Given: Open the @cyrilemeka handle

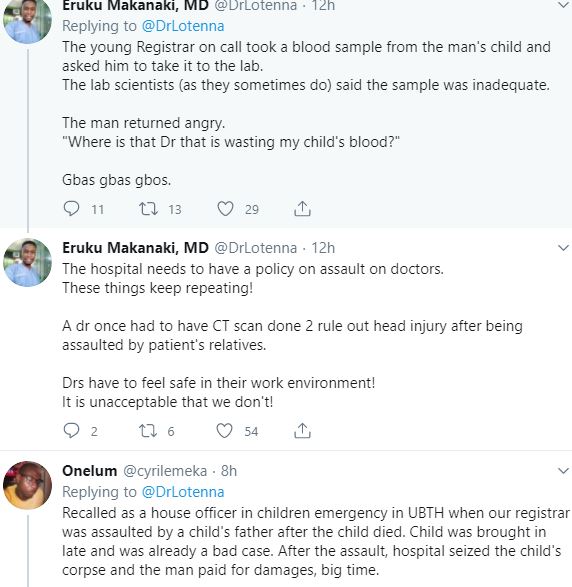Looking at the screenshot, I should pyautogui.click(x=165, y=471).
